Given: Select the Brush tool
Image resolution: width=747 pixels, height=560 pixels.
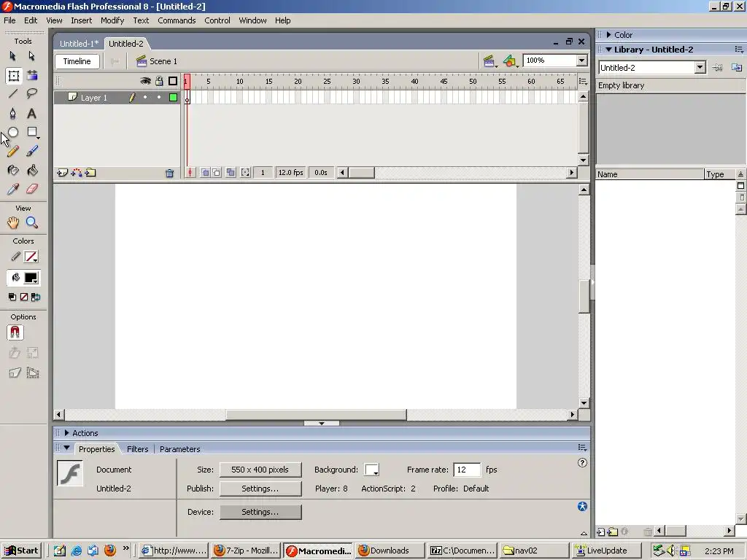Looking at the screenshot, I should (x=32, y=151).
